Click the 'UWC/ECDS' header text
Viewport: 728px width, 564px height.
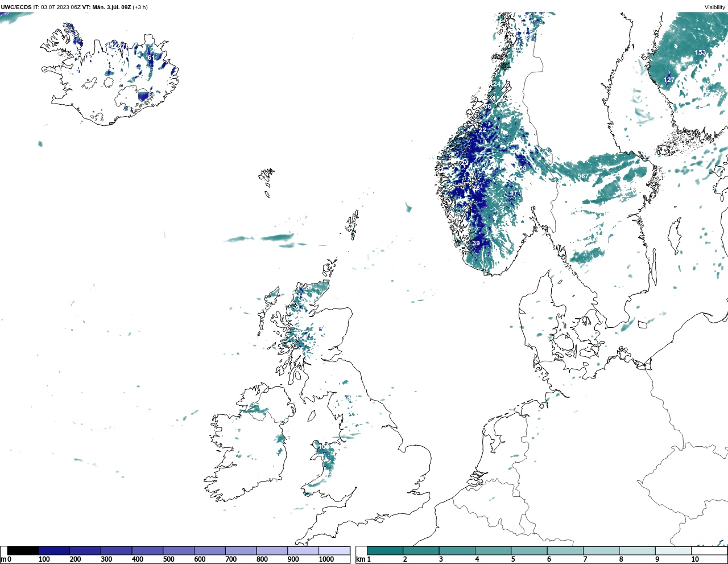[16, 7]
